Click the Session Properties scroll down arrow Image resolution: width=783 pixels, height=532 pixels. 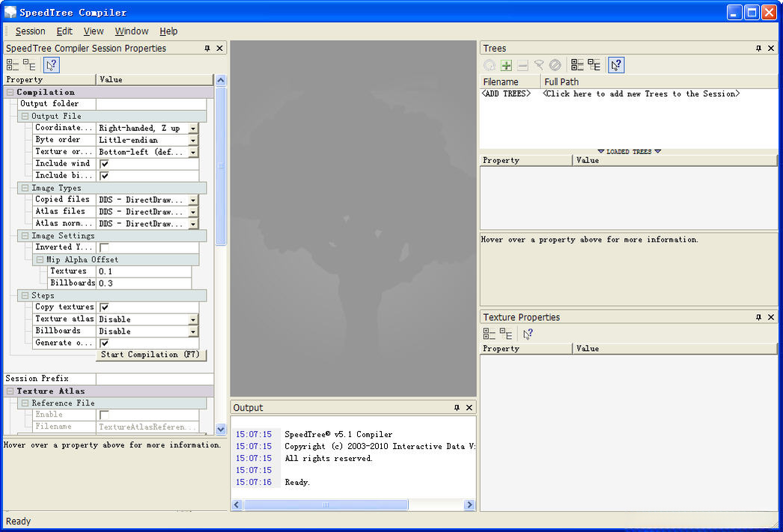pyautogui.click(x=221, y=429)
